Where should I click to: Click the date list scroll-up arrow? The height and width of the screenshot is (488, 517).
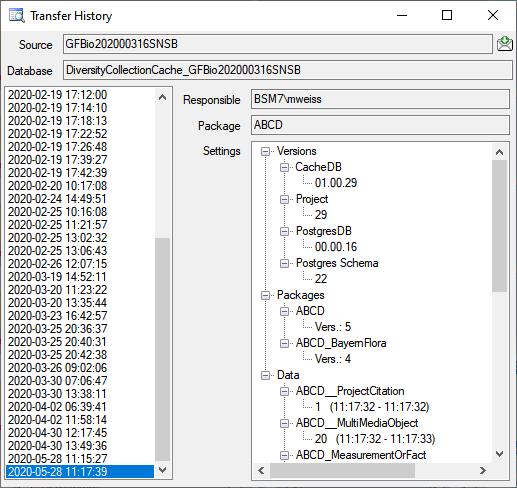[162, 97]
